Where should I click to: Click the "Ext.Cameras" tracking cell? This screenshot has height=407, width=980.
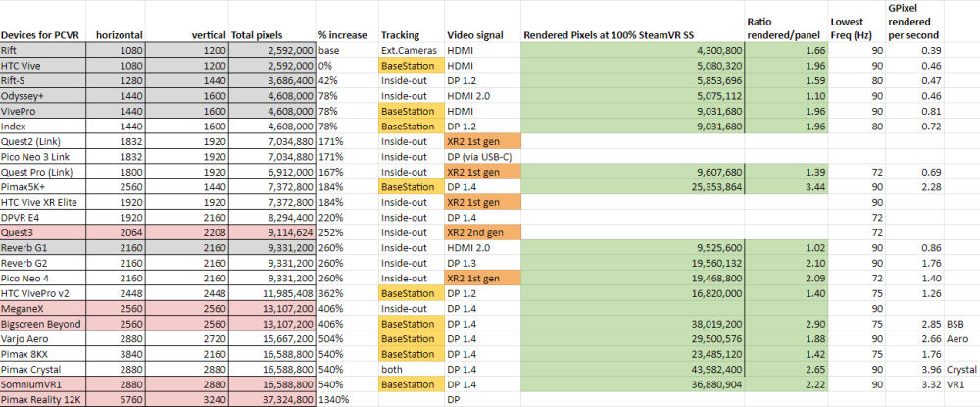click(x=408, y=49)
